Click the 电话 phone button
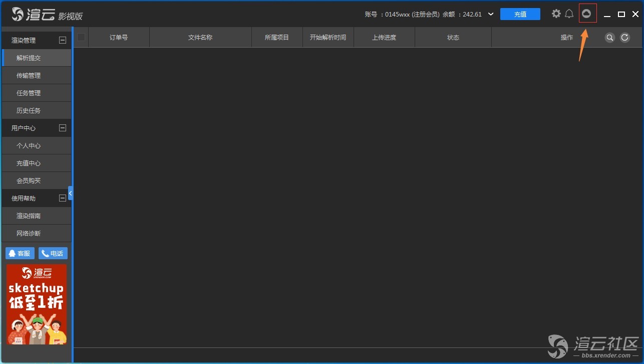Screen dimensions: 644x364 (53, 253)
